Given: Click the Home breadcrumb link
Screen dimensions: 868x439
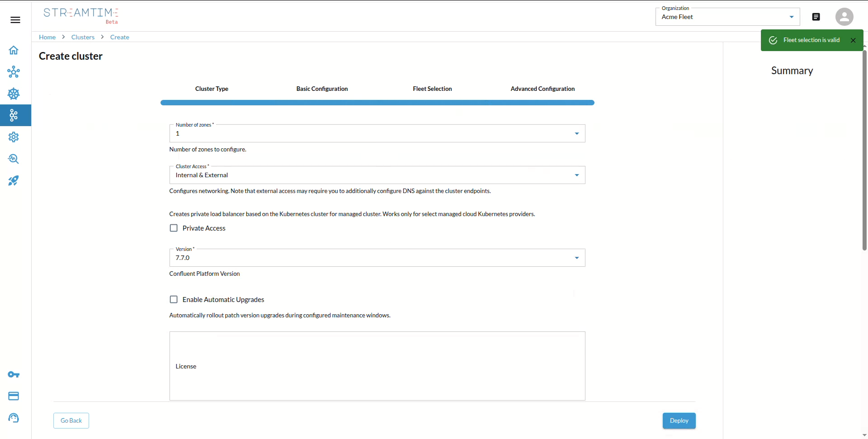Looking at the screenshot, I should click(x=47, y=37).
